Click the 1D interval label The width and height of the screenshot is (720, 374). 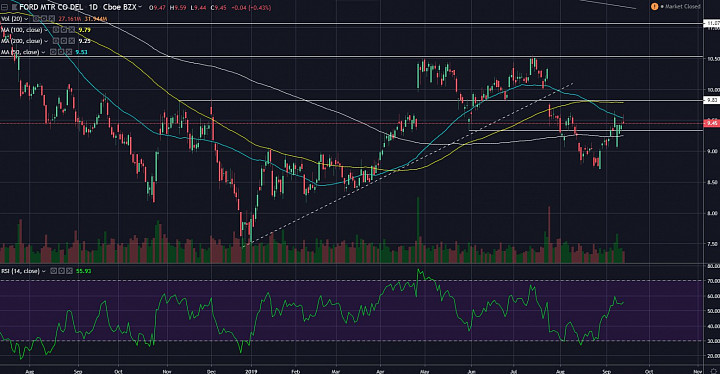93,7
